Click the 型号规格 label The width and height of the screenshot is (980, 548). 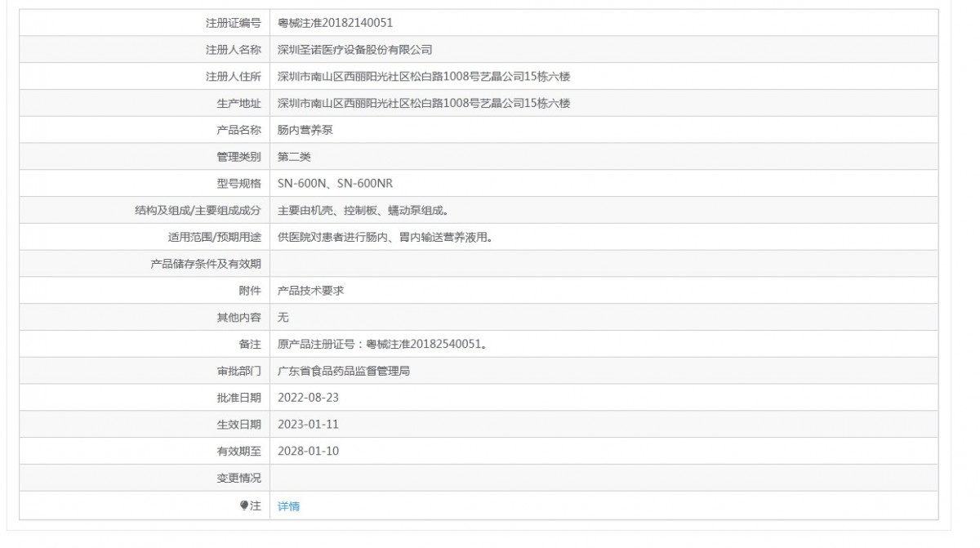pos(238,184)
